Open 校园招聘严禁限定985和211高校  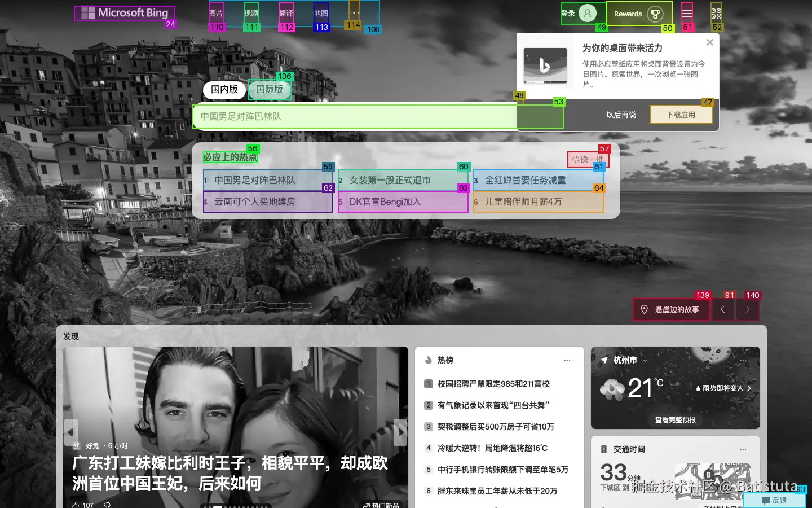point(493,384)
